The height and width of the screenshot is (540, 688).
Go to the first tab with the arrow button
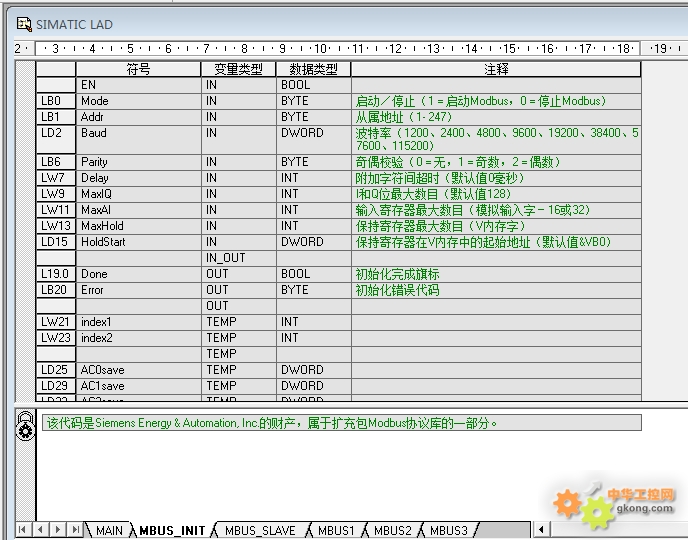pos(22,529)
